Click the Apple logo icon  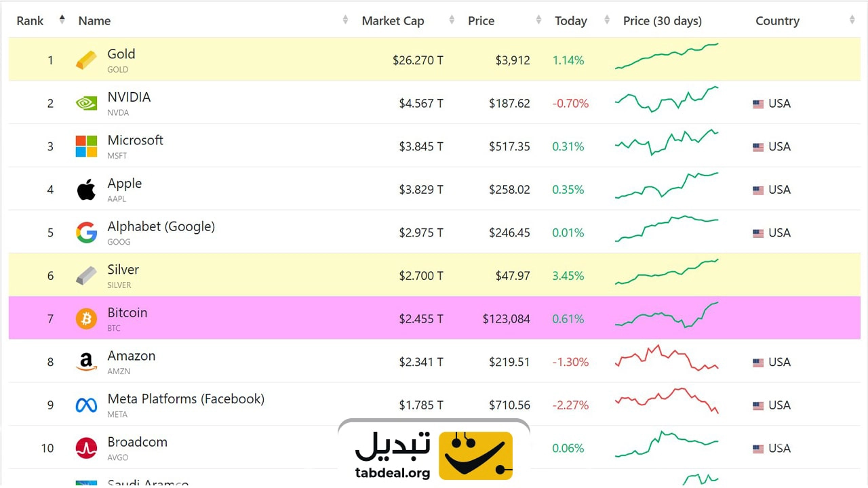point(86,190)
